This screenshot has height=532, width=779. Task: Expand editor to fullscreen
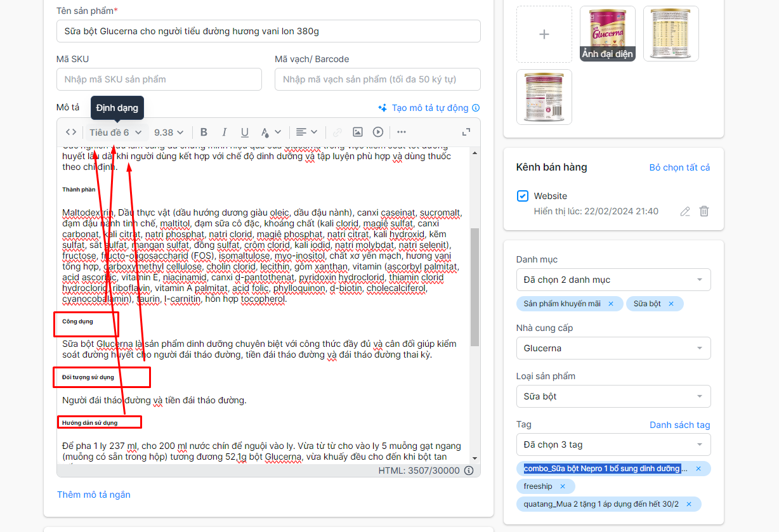coord(466,132)
